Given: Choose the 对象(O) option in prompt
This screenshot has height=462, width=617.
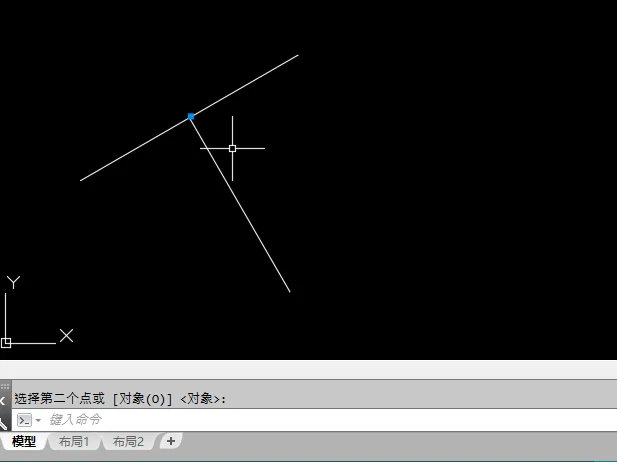Looking at the screenshot, I should click(x=142, y=399).
